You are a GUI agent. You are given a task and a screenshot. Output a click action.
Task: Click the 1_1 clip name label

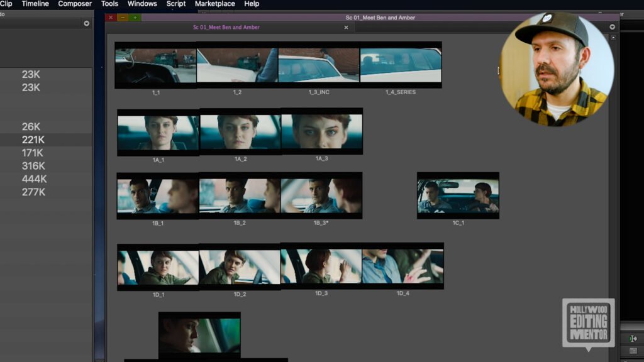(x=156, y=93)
